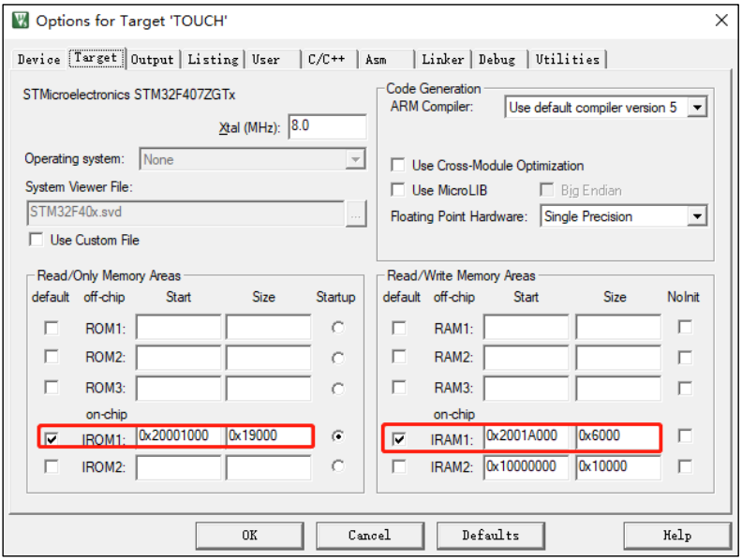Enable Use Cross-Module Optimization
742x560 pixels.
click(x=398, y=165)
